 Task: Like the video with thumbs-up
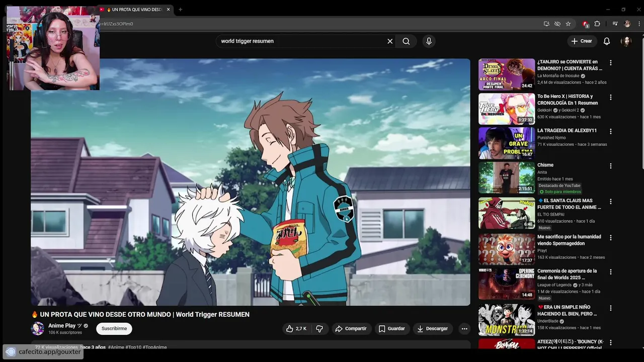pyautogui.click(x=296, y=329)
